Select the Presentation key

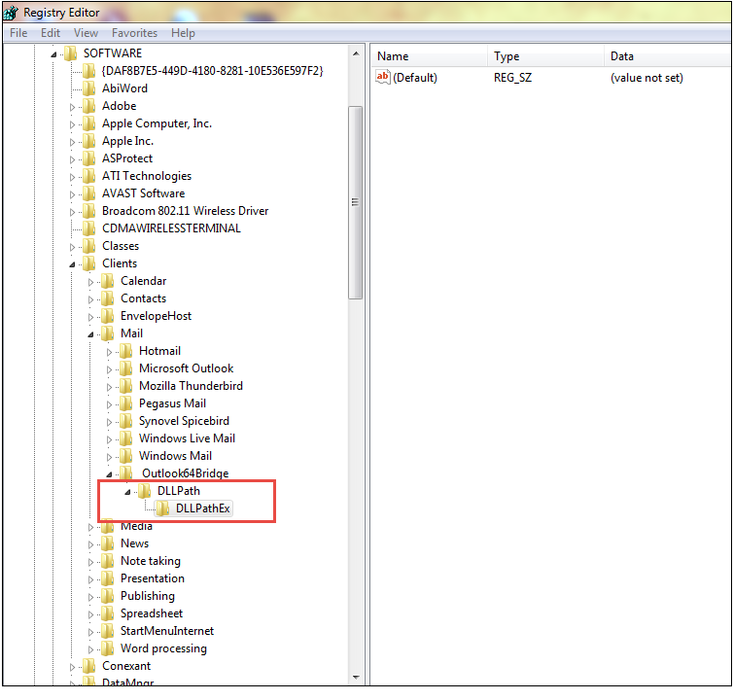153,578
